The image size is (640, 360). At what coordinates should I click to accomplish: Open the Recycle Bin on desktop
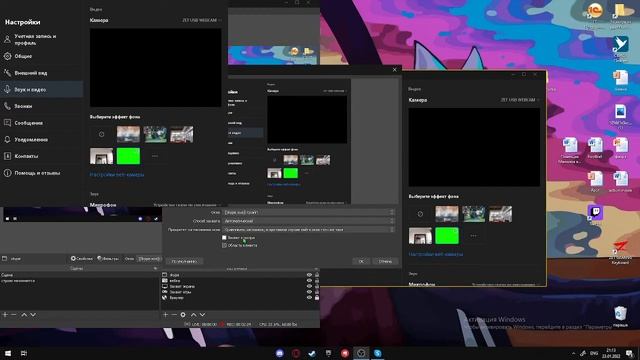[620, 317]
